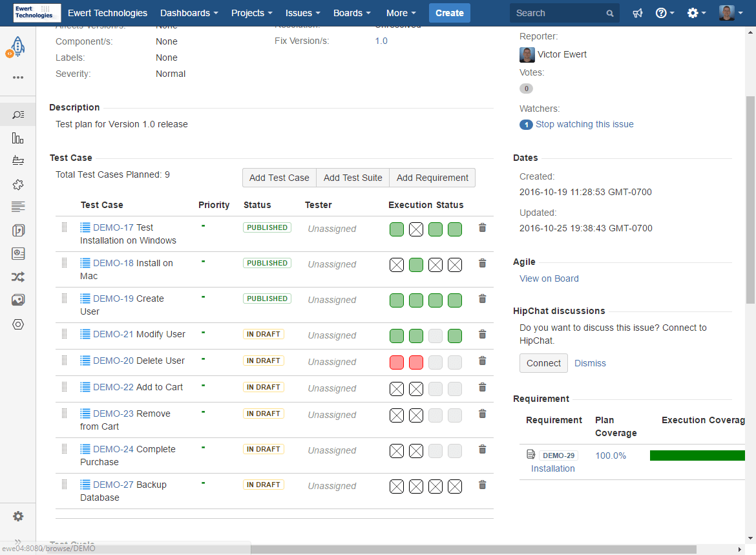
Task: Delete DEMO-22 test case with trash icon
Action: point(482,388)
